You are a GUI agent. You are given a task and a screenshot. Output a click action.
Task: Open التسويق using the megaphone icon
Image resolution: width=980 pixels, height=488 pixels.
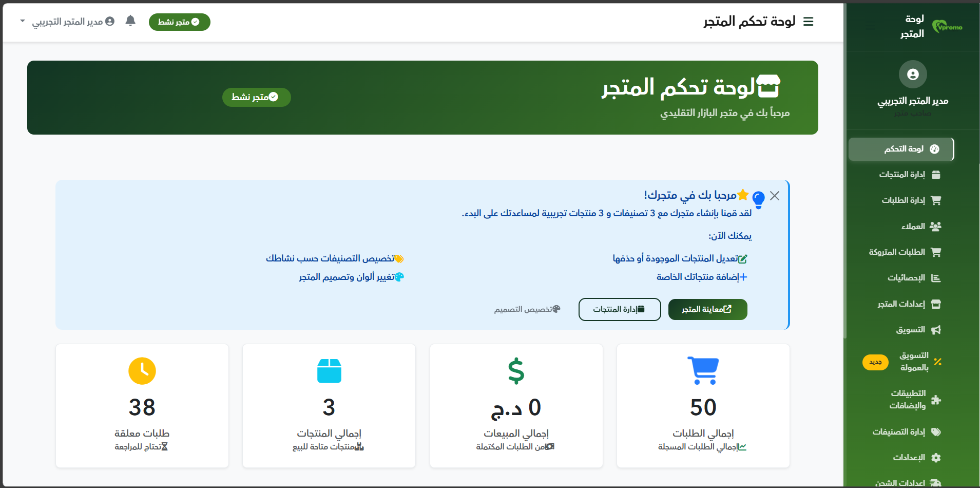point(937,330)
